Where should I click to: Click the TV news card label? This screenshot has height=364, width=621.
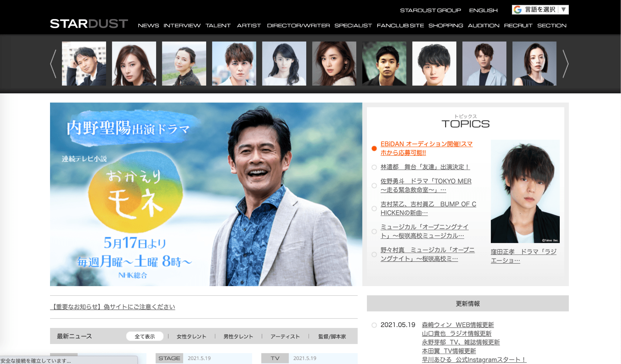(x=275, y=358)
